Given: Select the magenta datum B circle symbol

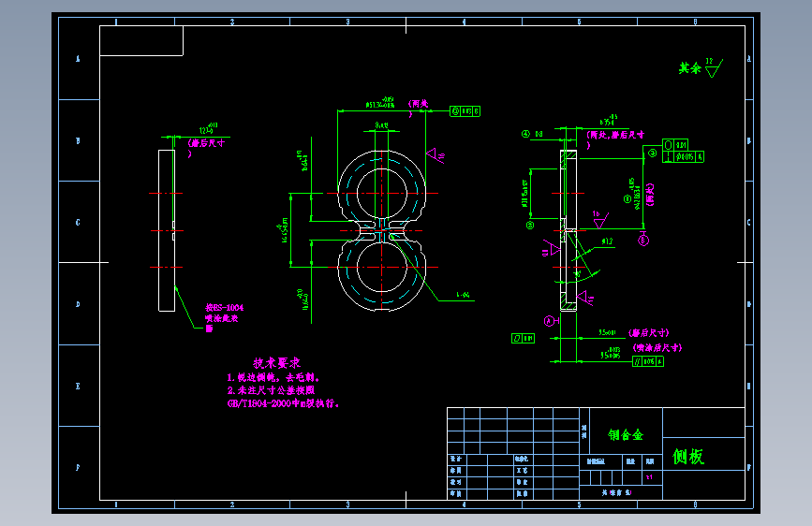Looking at the screenshot, I should point(643,241).
